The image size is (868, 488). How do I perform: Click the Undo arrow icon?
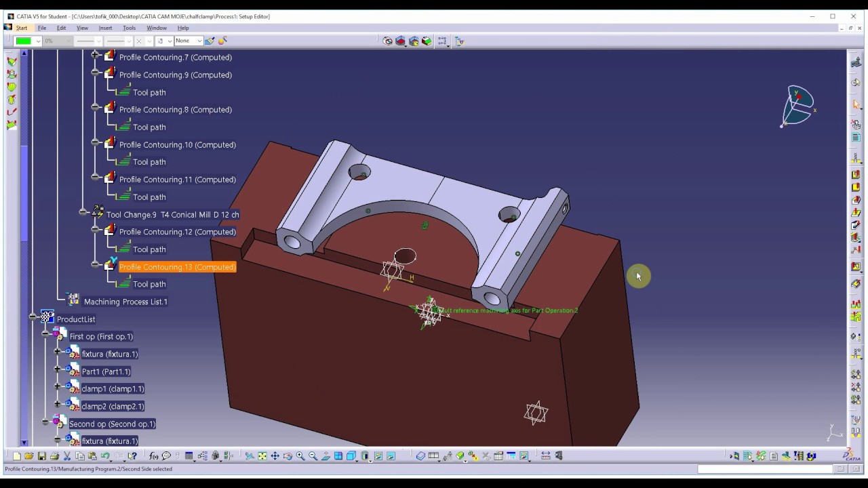coord(105,456)
